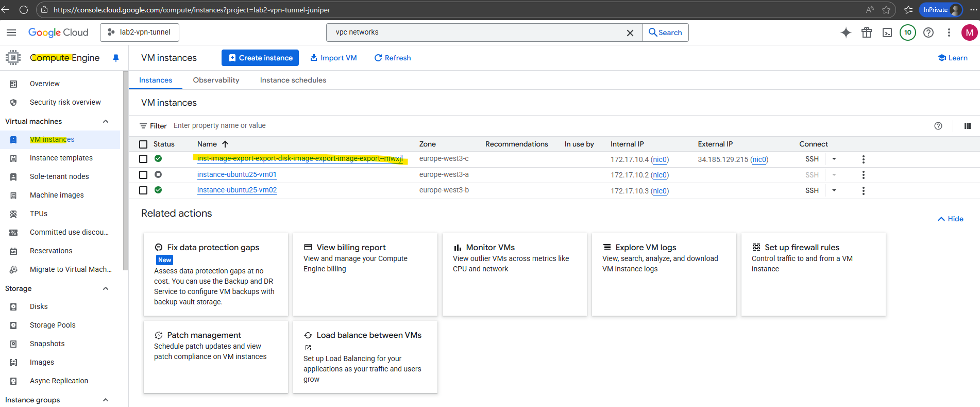The width and height of the screenshot is (980, 407).
Task: Click SSH for instance-ubuntu25-vm02
Action: [812, 190]
